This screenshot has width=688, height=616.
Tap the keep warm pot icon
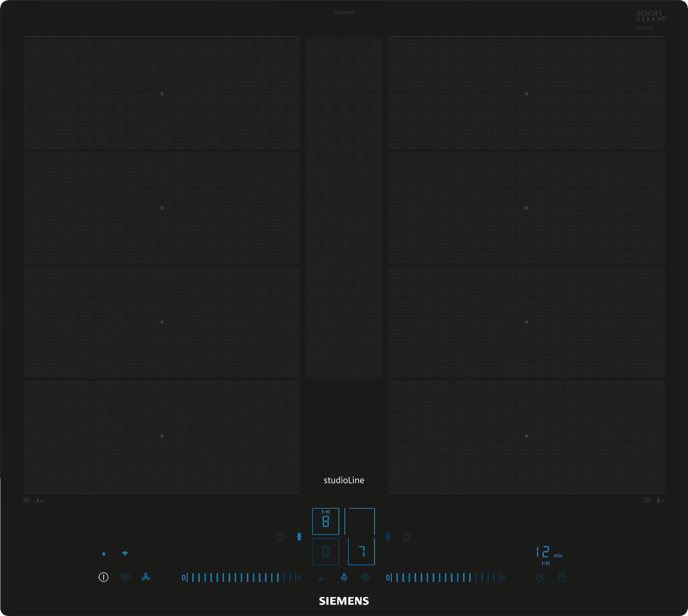tap(365, 577)
